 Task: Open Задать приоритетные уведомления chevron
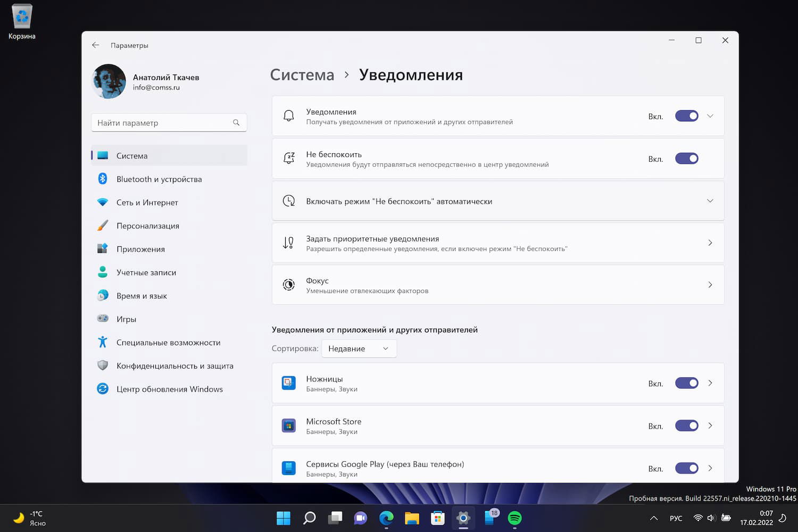(x=710, y=243)
